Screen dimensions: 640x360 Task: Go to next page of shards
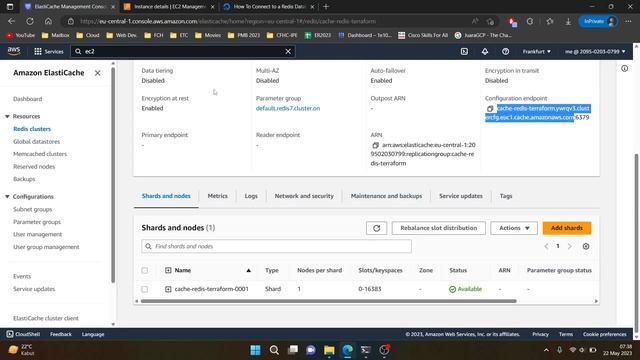(x=570, y=246)
